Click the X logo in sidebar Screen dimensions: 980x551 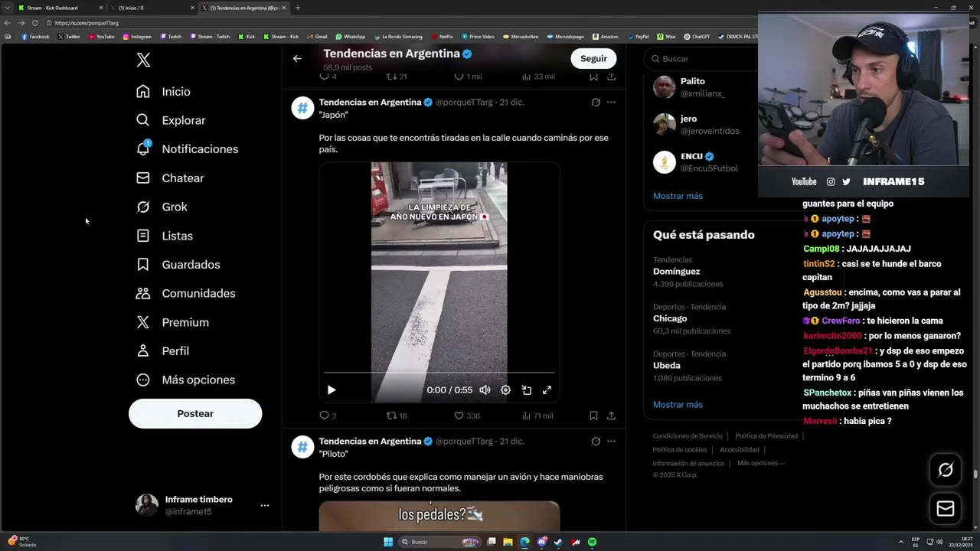[x=143, y=60]
